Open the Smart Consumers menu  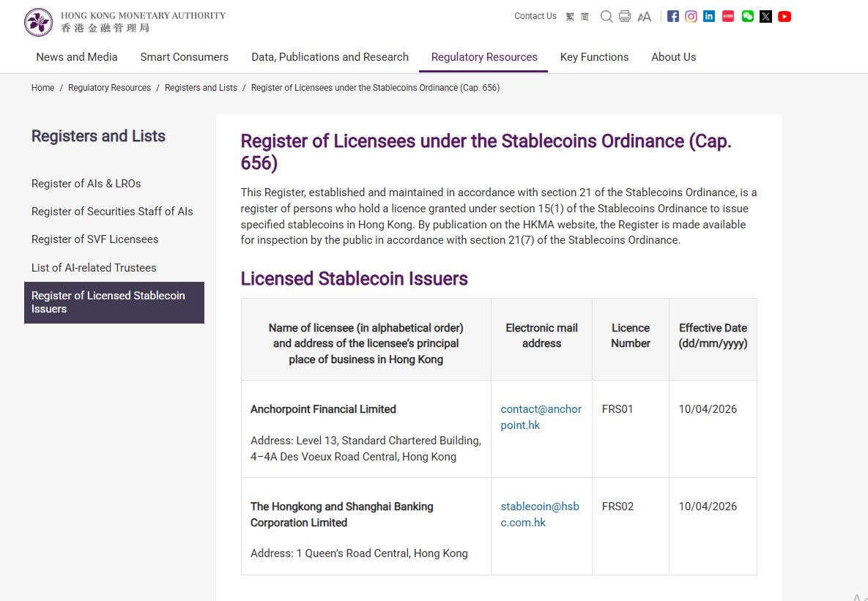(185, 57)
